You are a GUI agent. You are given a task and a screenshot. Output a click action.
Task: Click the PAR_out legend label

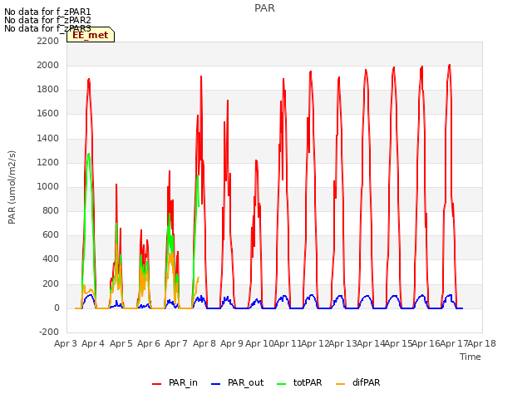coord(246,382)
